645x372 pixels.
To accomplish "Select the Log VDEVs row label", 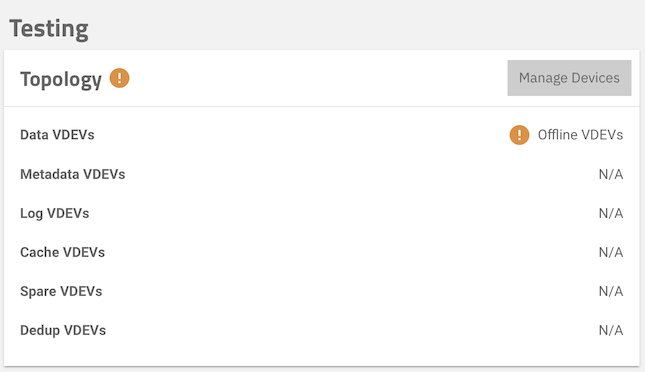I will tap(55, 214).
